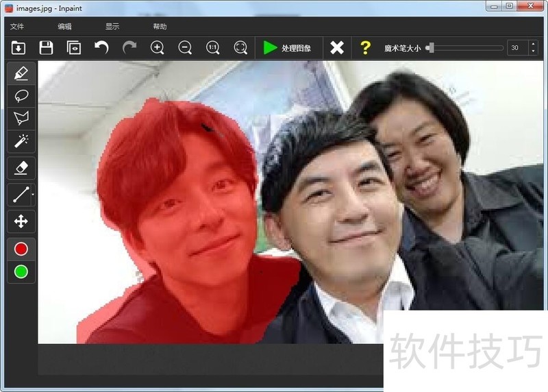Close the Inpaint window
The height and width of the screenshot is (392, 548).
530,6
